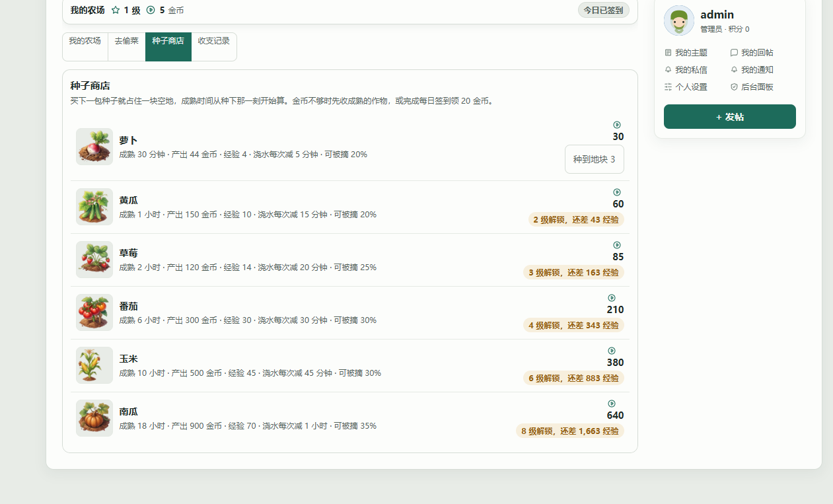Click the radish seed image
This screenshot has height=504, width=833.
(x=94, y=147)
